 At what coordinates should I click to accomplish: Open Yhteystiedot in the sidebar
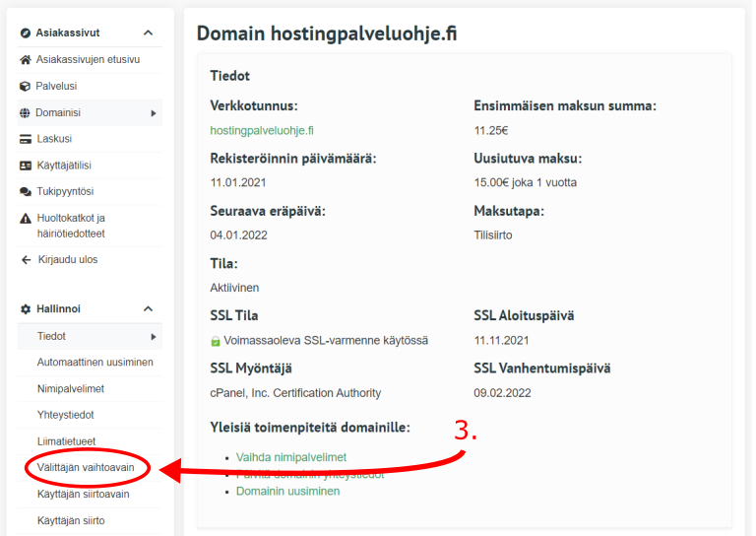point(66,416)
